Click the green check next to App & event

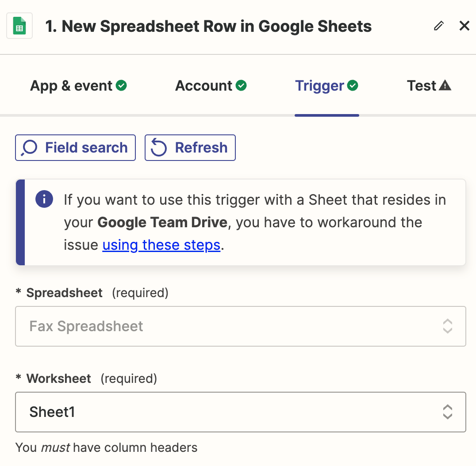point(121,86)
